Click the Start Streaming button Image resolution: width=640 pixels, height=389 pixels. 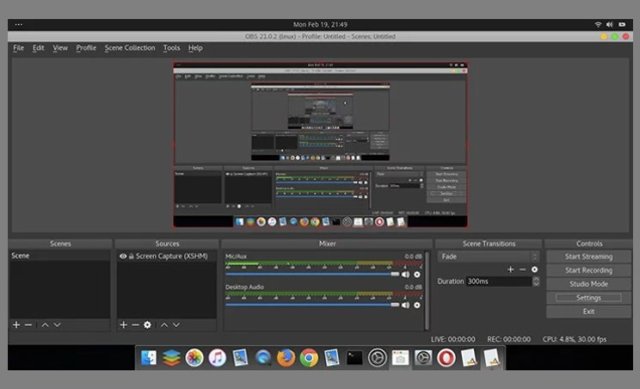click(x=589, y=257)
